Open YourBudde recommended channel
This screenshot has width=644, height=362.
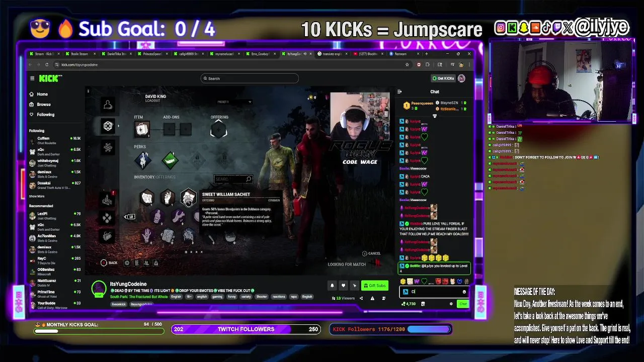(54, 305)
